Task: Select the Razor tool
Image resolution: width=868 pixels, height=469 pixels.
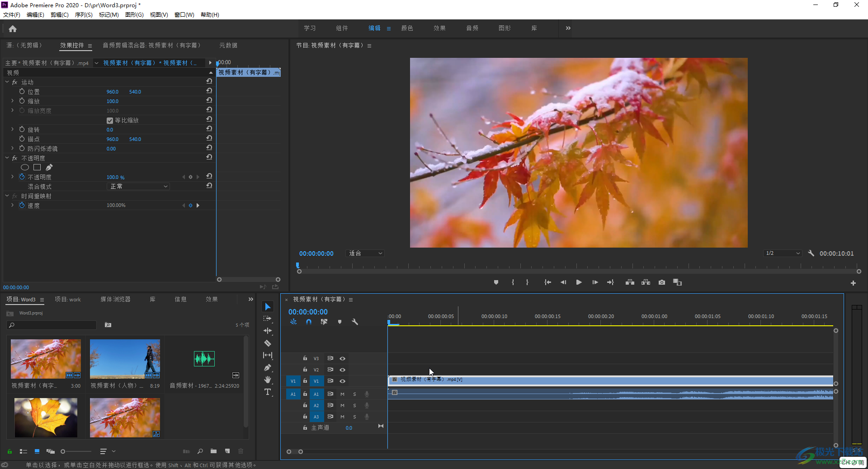Action: pos(268,343)
